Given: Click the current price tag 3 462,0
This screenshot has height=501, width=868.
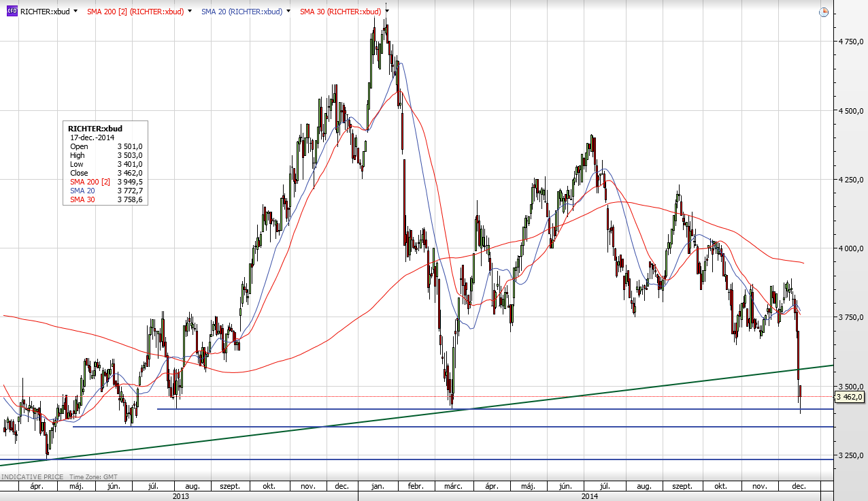Looking at the screenshot, I should pyautogui.click(x=850, y=397).
